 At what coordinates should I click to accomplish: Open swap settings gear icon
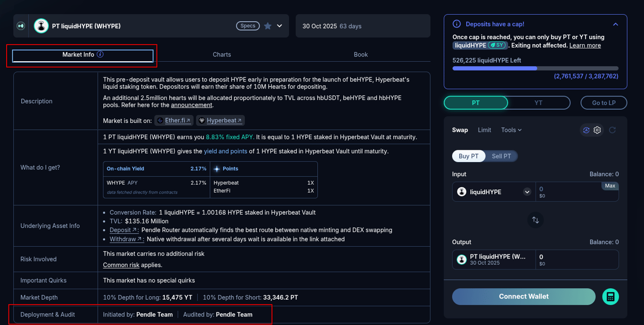[597, 130]
